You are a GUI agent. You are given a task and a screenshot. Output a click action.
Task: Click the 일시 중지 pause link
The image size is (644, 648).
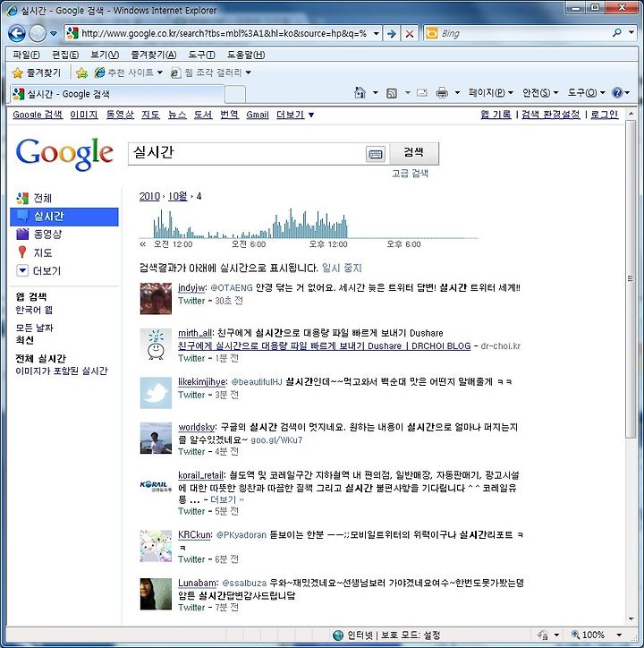(x=342, y=269)
